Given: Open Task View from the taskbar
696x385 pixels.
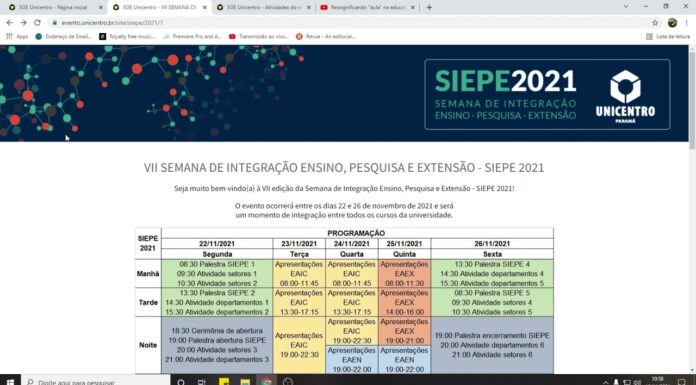Looking at the screenshot, I should [202, 381].
